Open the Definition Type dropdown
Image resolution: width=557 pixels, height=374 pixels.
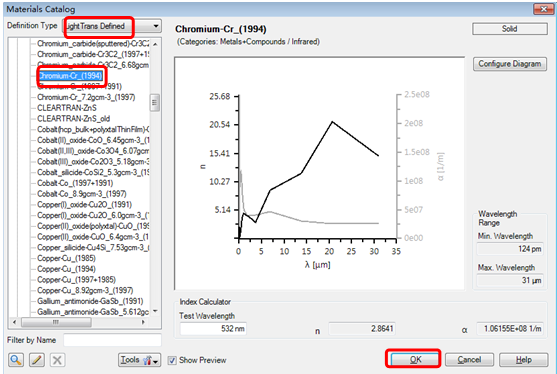coord(112,26)
